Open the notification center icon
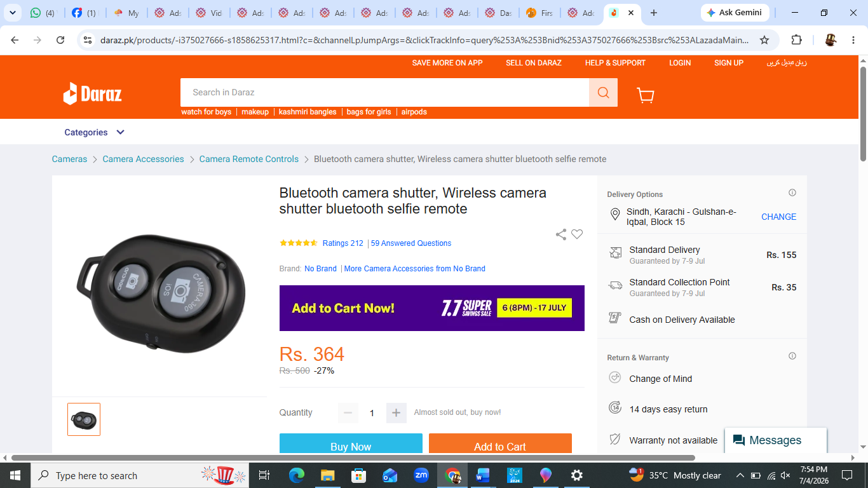 847,475
